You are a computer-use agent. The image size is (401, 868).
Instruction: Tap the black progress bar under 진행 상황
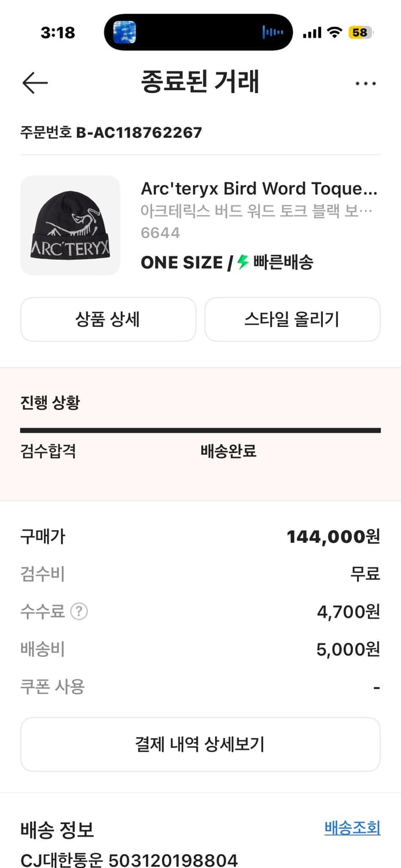(x=200, y=429)
